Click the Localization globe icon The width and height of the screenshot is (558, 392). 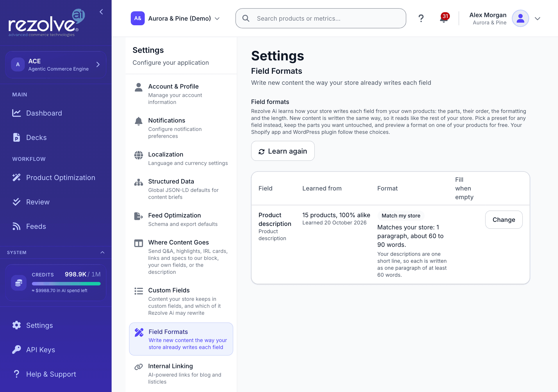tap(139, 155)
